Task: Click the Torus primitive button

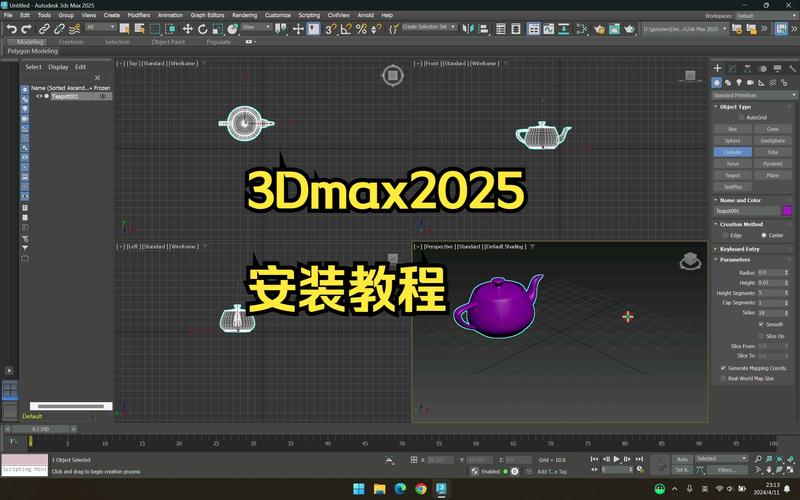Action: click(x=732, y=164)
